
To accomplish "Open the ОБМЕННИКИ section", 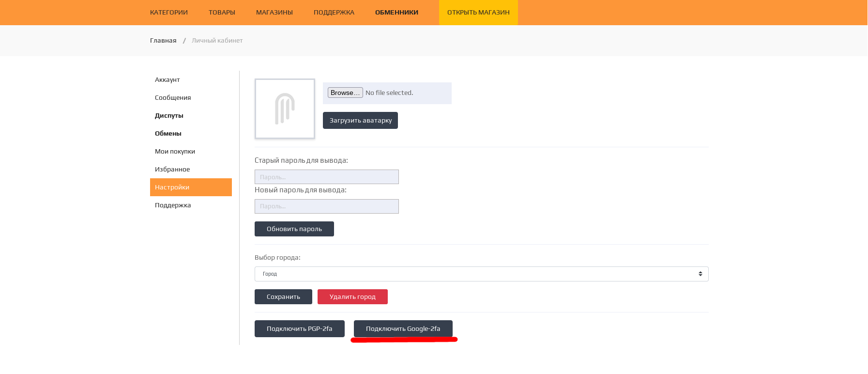I will [396, 12].
